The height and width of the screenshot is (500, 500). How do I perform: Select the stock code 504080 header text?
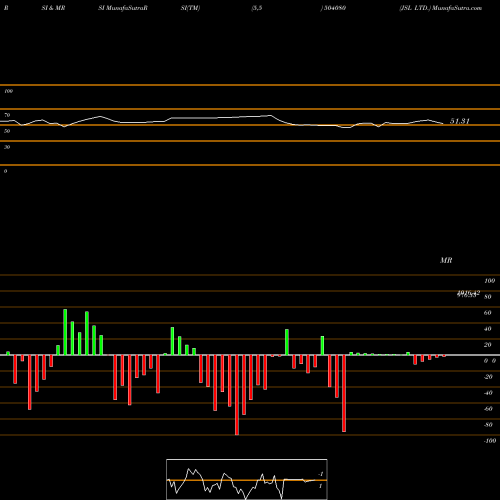point(334,8)
